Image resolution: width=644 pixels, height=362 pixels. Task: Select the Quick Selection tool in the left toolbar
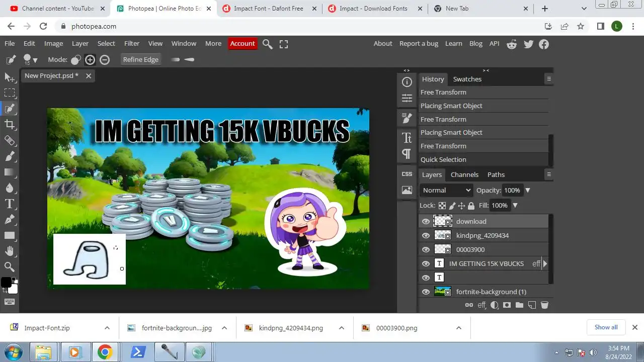coord(10,109)
